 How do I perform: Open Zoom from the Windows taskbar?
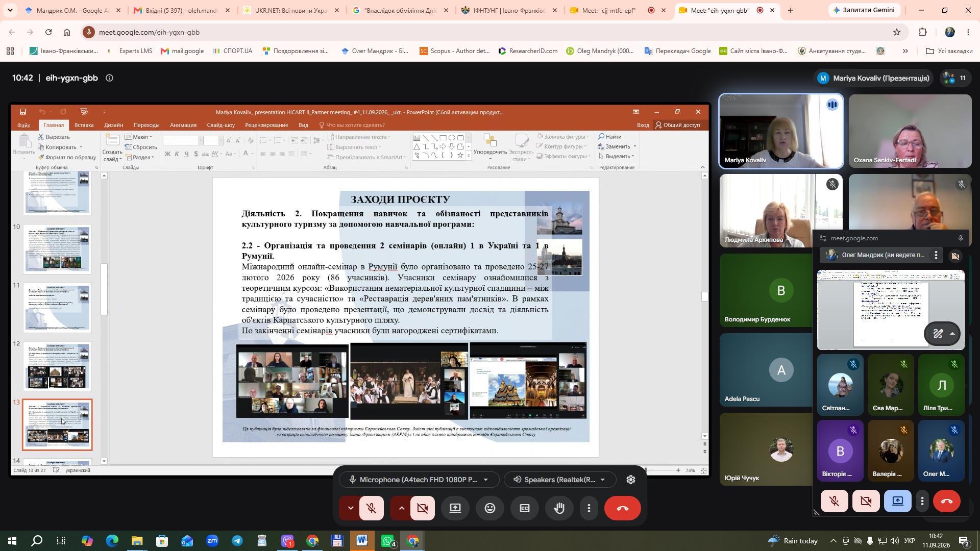coord(212,541)
